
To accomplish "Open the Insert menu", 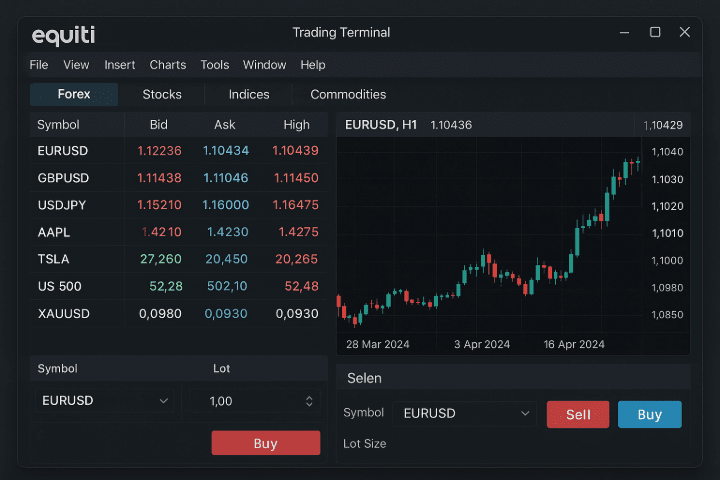I will click(119, 65).
